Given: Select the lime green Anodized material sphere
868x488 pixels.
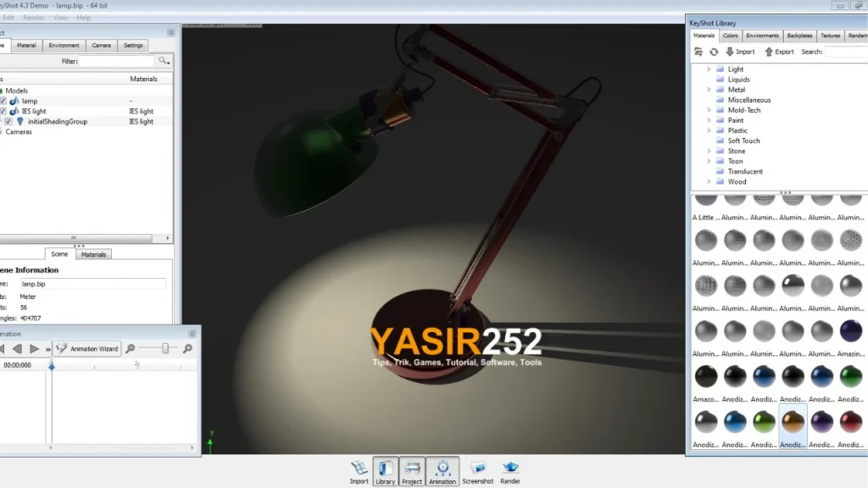Looking at the screenshot, I should [764, 422].
